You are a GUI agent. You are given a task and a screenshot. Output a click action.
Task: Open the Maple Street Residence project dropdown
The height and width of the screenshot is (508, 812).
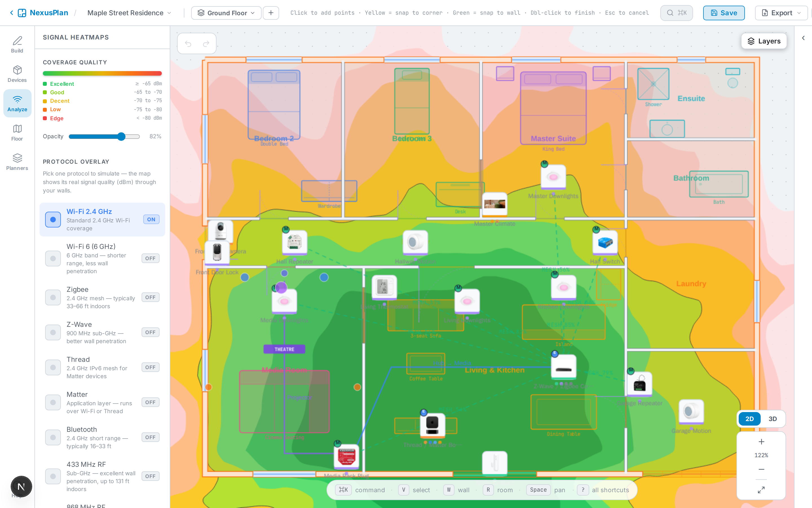coord(129,13)
